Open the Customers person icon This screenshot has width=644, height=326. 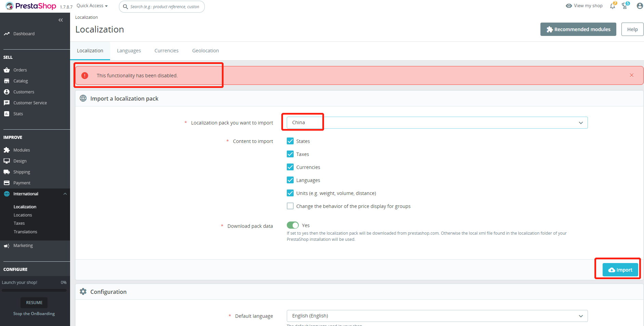tap(6, 92)
